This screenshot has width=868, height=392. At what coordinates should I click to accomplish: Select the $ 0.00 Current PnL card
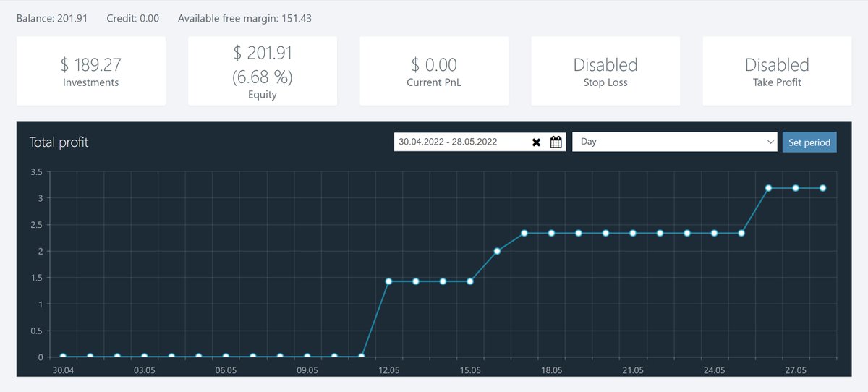pos(434,72)
